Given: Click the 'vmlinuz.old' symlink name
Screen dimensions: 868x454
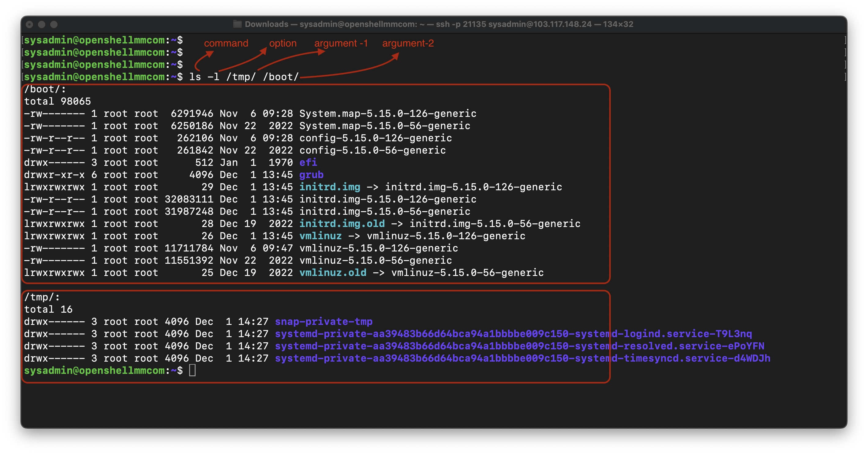Looking at the screenshot, I should point(333,273).
